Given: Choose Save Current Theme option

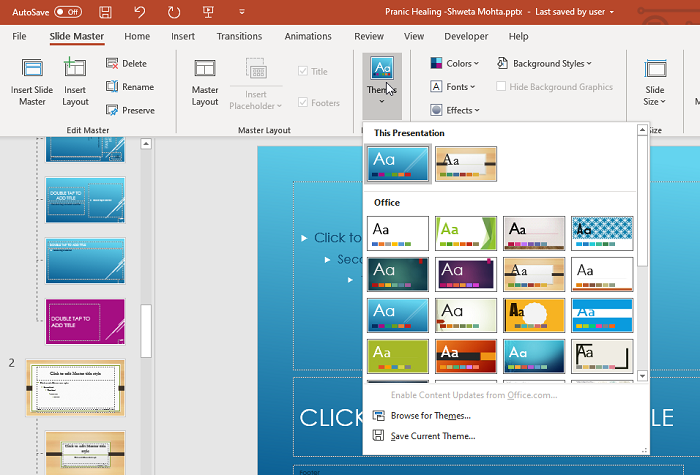Looking at the screenshot, I should click(x=432, y=436).
